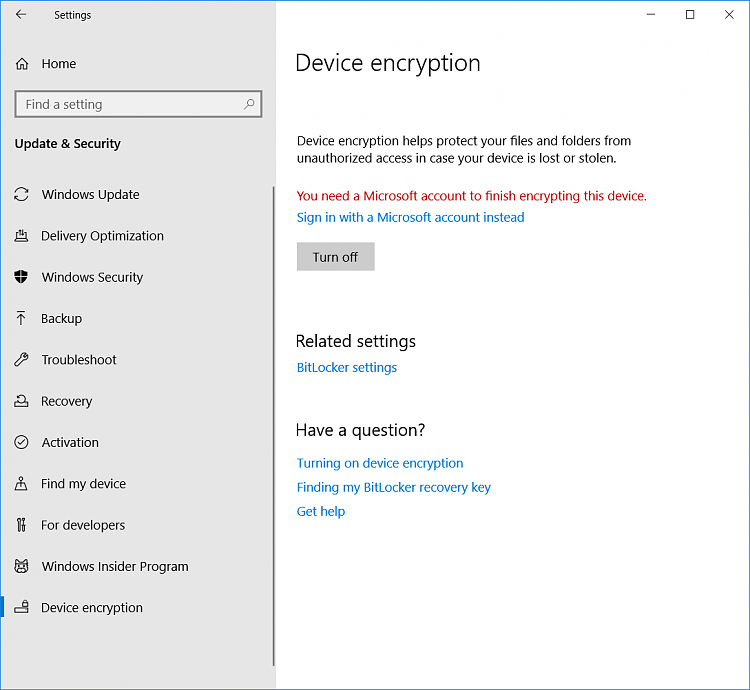
Task: Click the Home house icon
Action: pos(22,64)
